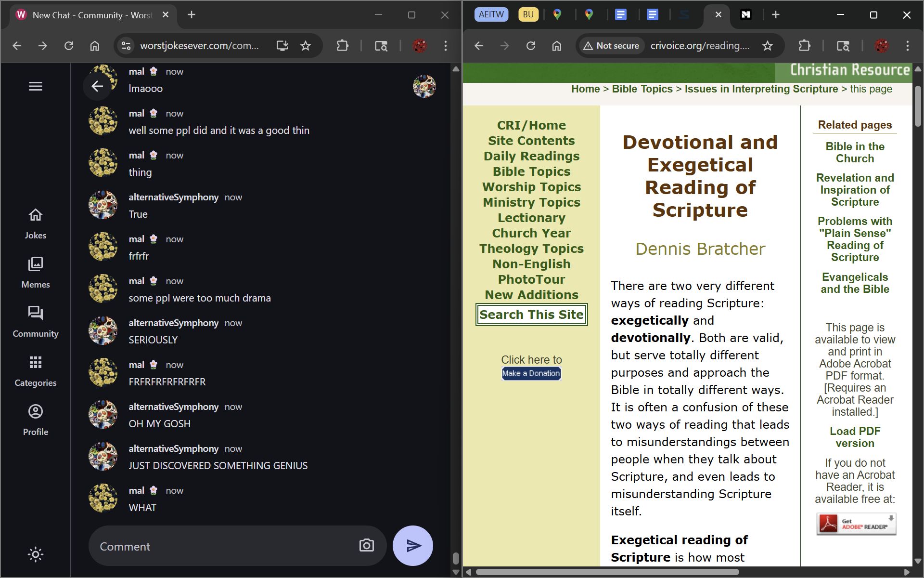The height and width of the screenshot is (578, 924).
Task: Open Profile icon in sidebar
Action: point(36,411)
